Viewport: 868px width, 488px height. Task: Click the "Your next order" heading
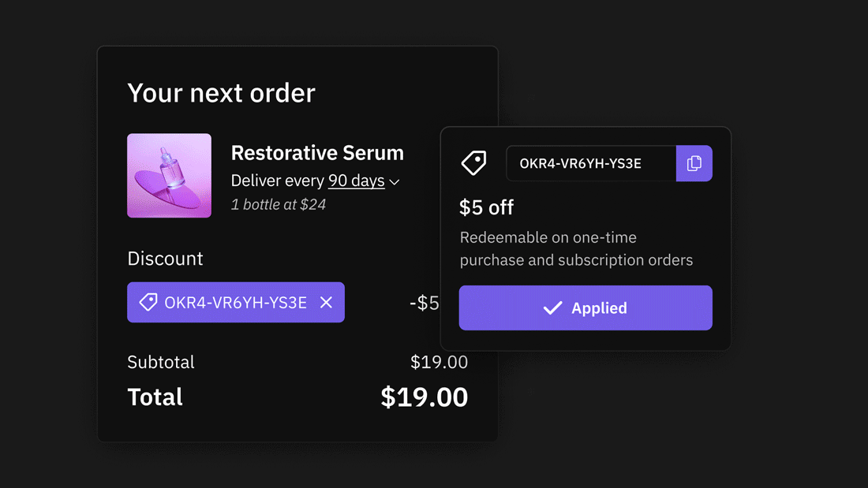(x=221, y=93)
